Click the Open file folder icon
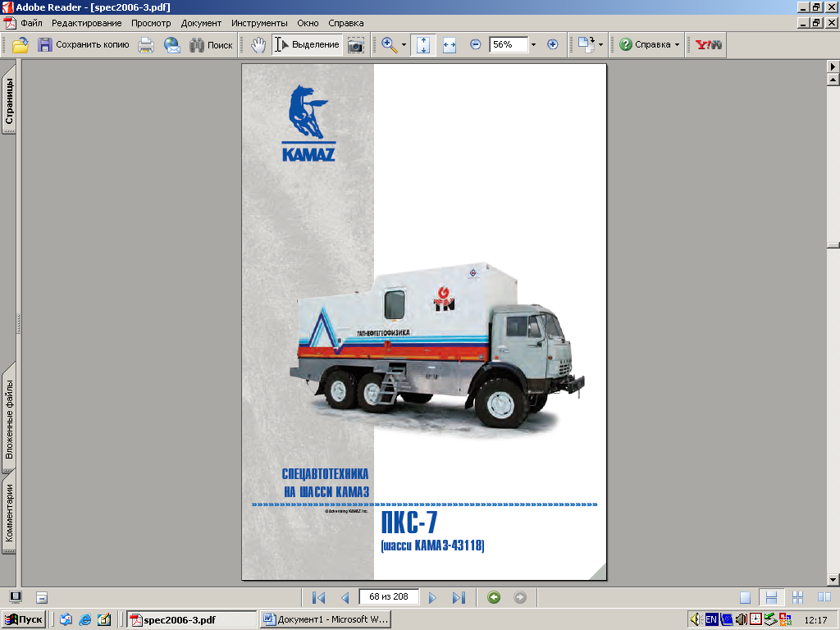This screenshot has width=840, height=630. click(21, 45)
